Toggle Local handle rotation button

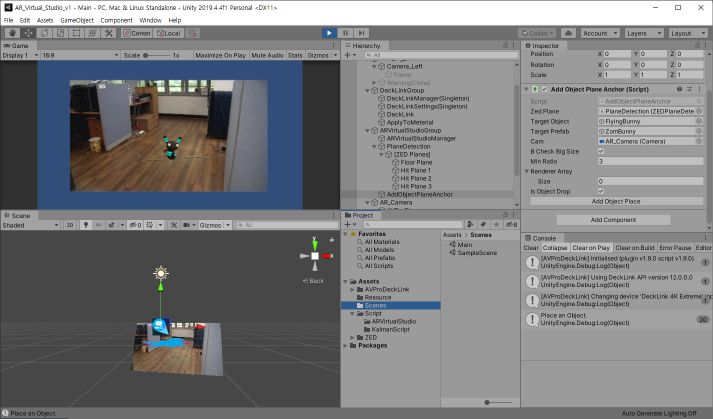tap(169, 33)
